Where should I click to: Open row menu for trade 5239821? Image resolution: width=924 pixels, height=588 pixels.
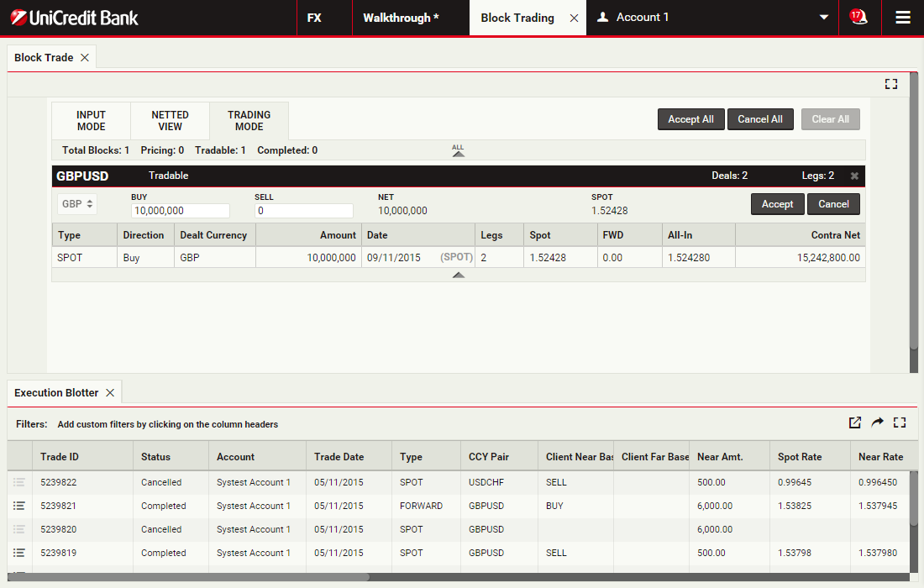[19, 506]
